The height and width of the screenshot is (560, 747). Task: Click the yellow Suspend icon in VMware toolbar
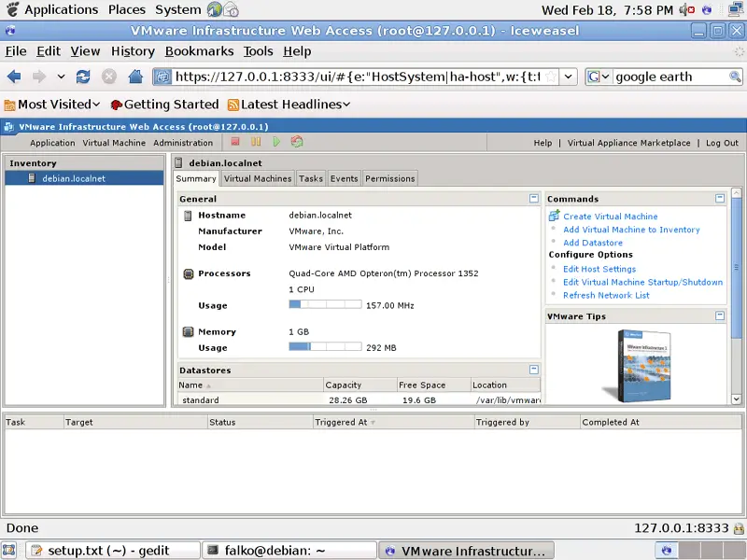pos(256,142)
